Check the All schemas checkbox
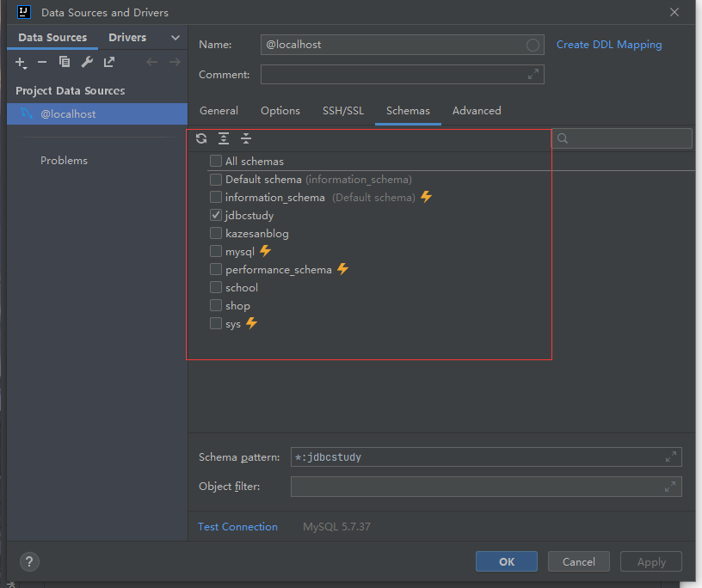 point(216,161)
